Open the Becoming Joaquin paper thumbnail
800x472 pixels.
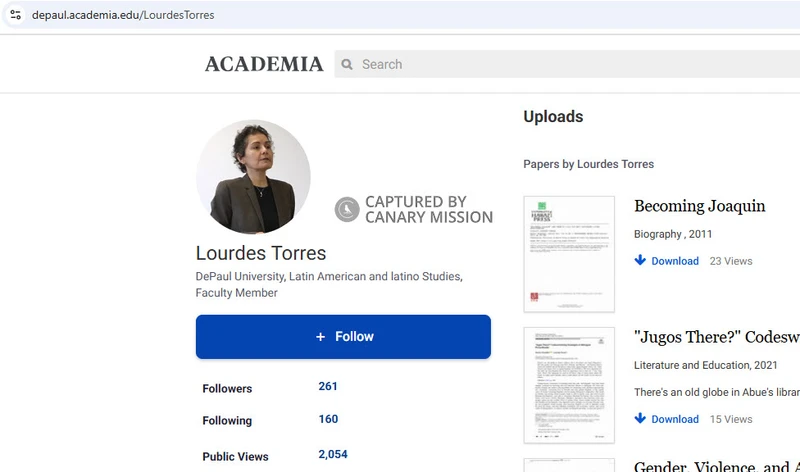click(x=569, y=254)
